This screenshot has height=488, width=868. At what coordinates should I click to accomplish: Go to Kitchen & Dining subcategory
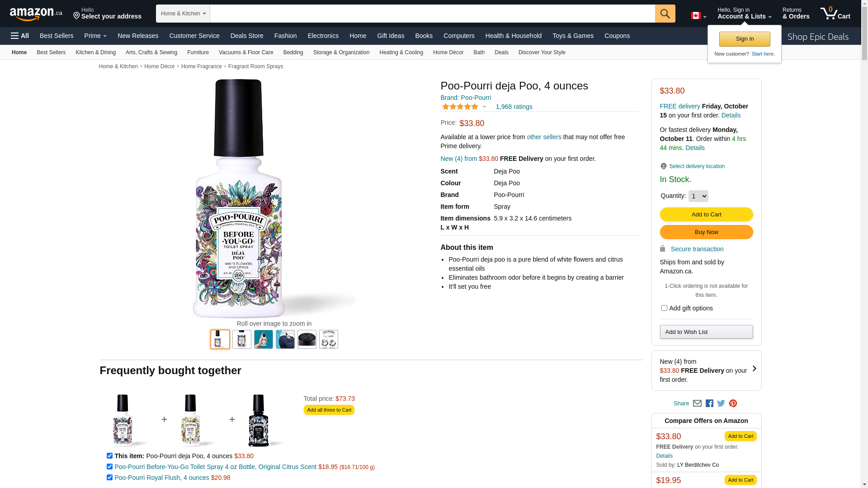95,52
